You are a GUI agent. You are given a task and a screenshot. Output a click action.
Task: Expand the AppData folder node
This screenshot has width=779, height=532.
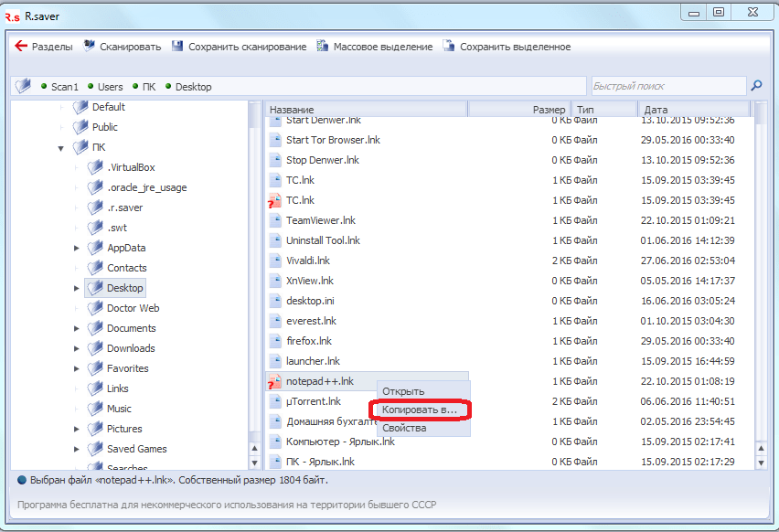point(76,248)
